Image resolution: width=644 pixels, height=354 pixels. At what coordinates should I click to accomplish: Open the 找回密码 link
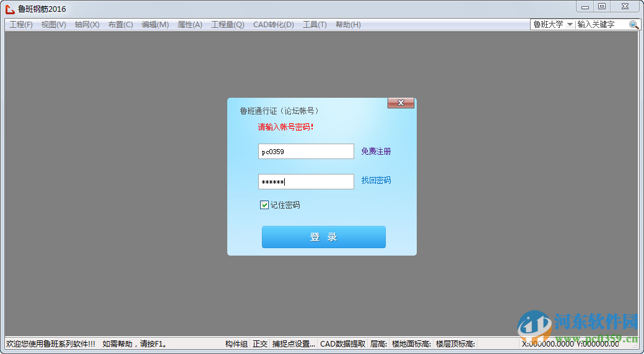tap(376, 180)
